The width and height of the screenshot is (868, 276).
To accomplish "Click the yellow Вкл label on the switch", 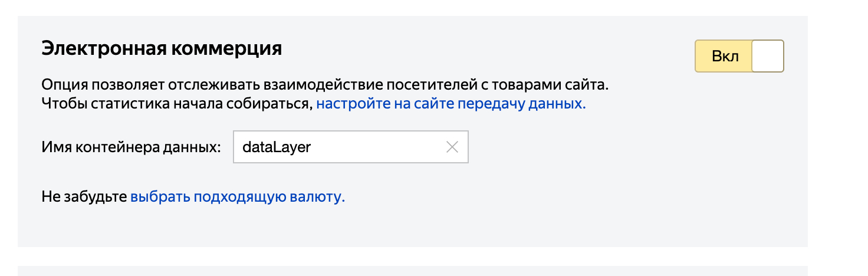I will [725, 57].
